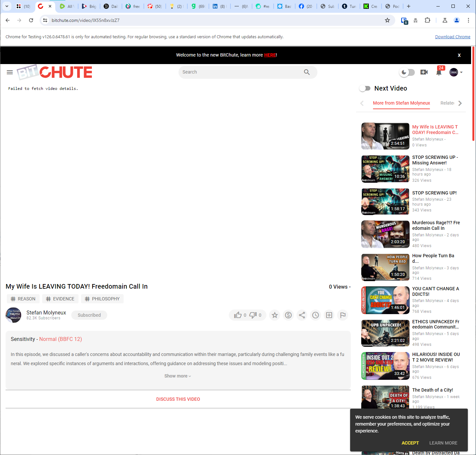Click Stefan Molyneux channel name

tap(46, 312)
